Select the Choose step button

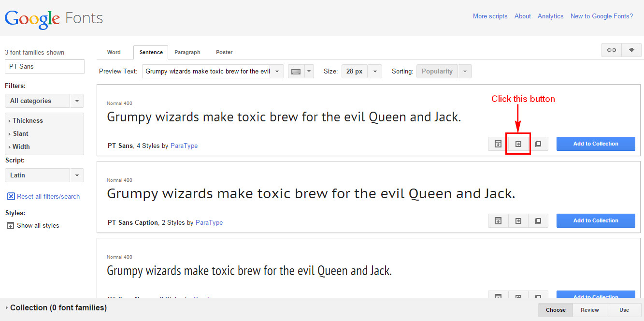click(x=556, y=310)
